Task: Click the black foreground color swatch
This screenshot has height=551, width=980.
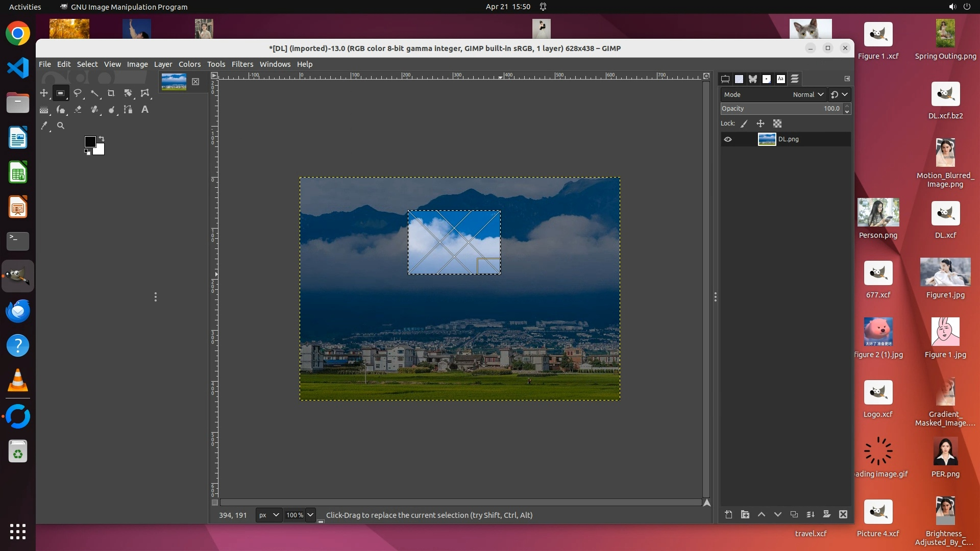Action: (x=90, y=142)
